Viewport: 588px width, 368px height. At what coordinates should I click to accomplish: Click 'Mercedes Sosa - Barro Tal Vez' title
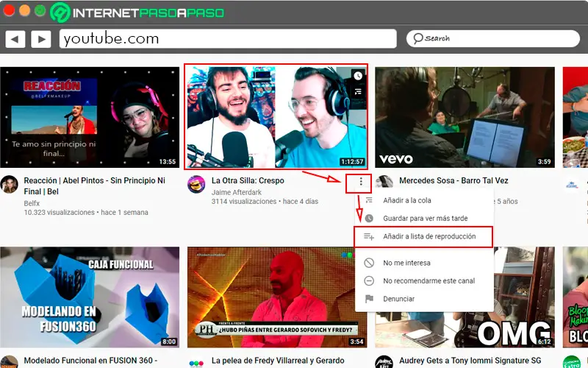coord(453,180)
